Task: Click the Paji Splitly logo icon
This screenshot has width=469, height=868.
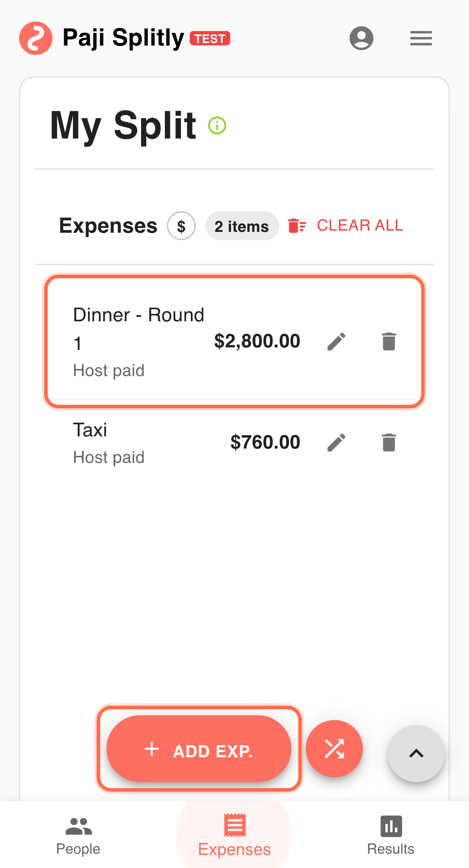Action: [x=36, y=38]
